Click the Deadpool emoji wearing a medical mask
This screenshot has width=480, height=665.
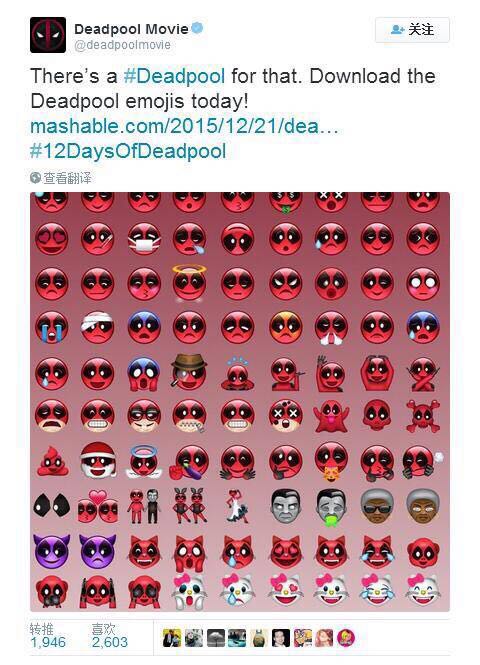pyautogui.click(x=144, y=239)
